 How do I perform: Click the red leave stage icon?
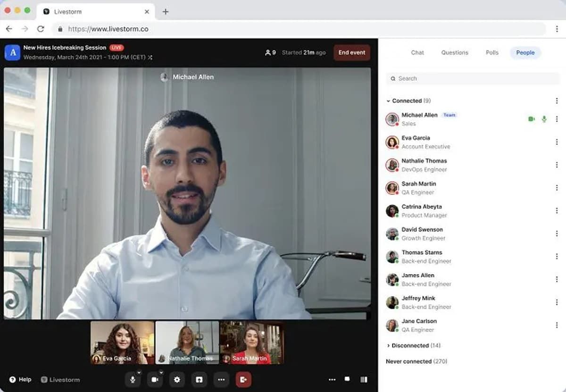pos(243,380)
